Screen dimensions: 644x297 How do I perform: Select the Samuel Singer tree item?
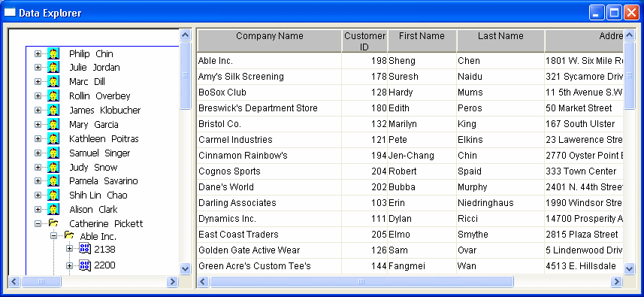[x=99, y=153]
